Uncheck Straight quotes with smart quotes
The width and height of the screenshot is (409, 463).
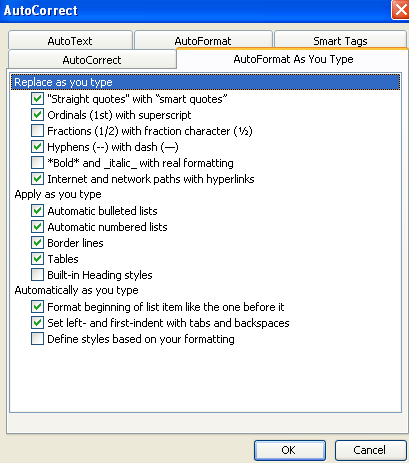click(x=37, y=99)
